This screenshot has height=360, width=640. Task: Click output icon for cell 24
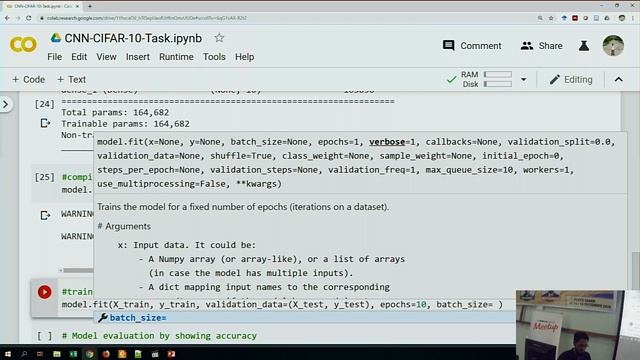pos(45,123)
